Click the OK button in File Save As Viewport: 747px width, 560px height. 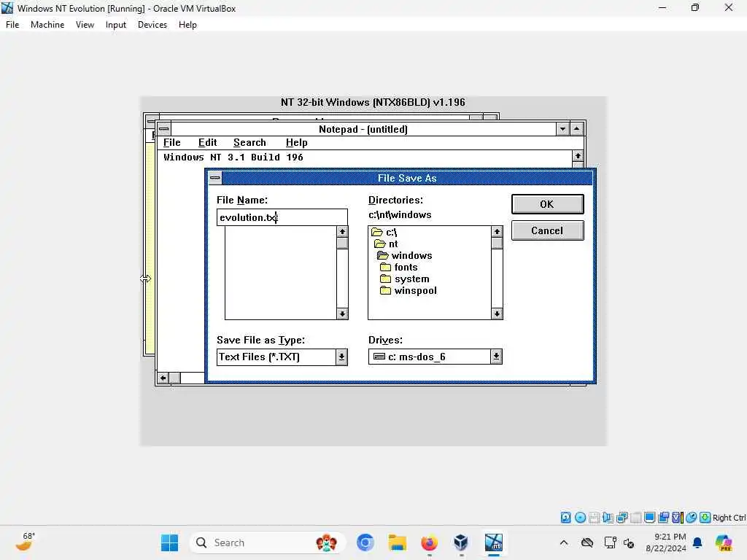click(547, 204)
